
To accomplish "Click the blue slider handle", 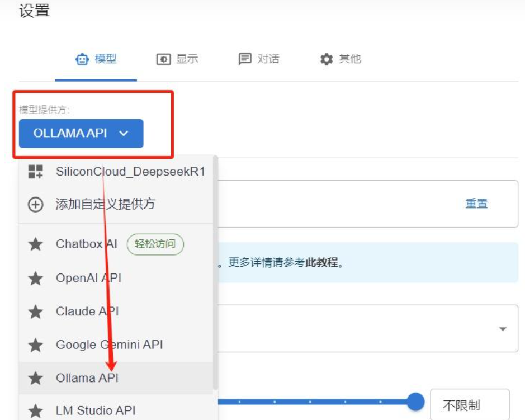I will tap(415, 402).
